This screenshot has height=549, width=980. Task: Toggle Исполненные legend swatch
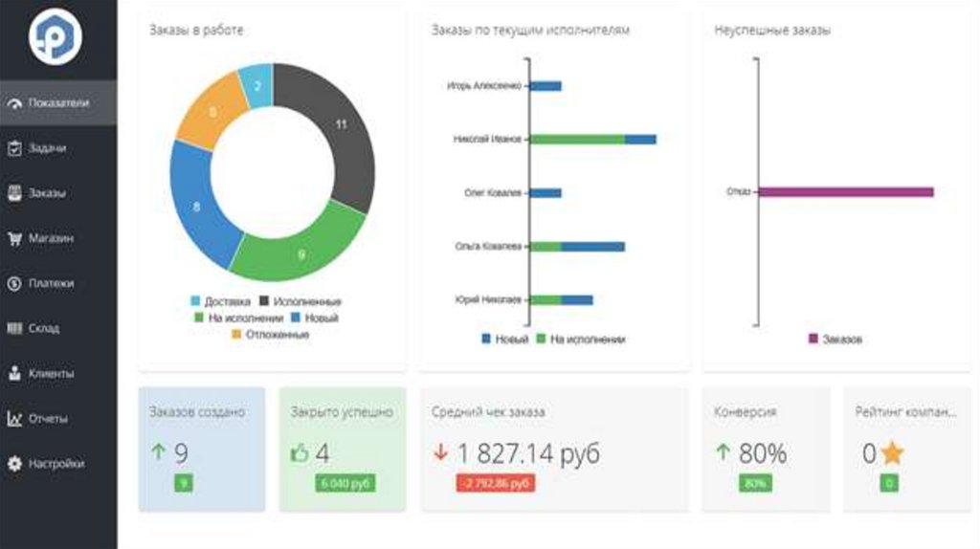pos(264,301)
